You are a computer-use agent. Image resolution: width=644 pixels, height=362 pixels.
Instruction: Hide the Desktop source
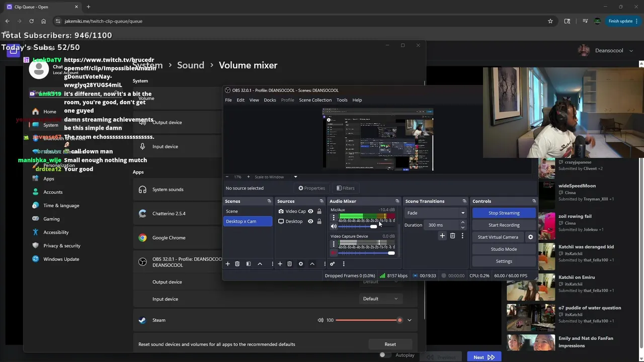pos(310,221)
